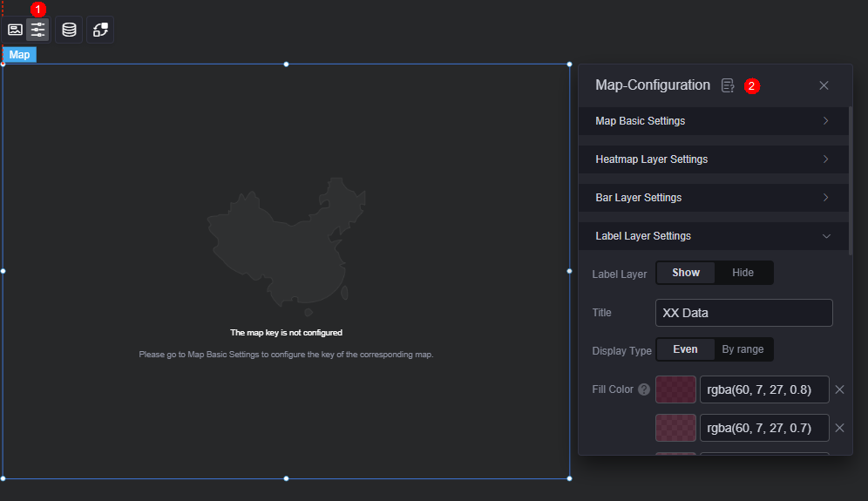Edit the rgba(60, 7, 27, 0.8) value field

pos(764,389)
